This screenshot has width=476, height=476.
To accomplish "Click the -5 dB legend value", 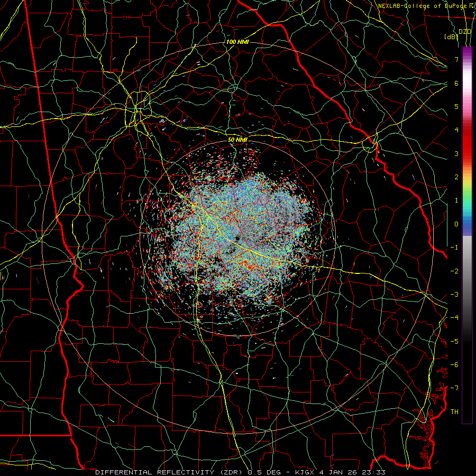I will pos(454,341).
